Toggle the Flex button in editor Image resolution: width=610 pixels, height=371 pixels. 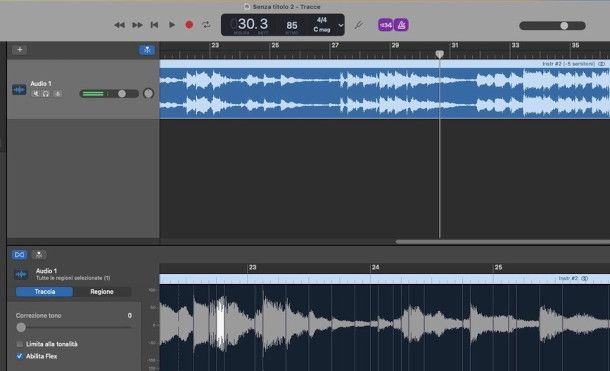coord(19,255)
